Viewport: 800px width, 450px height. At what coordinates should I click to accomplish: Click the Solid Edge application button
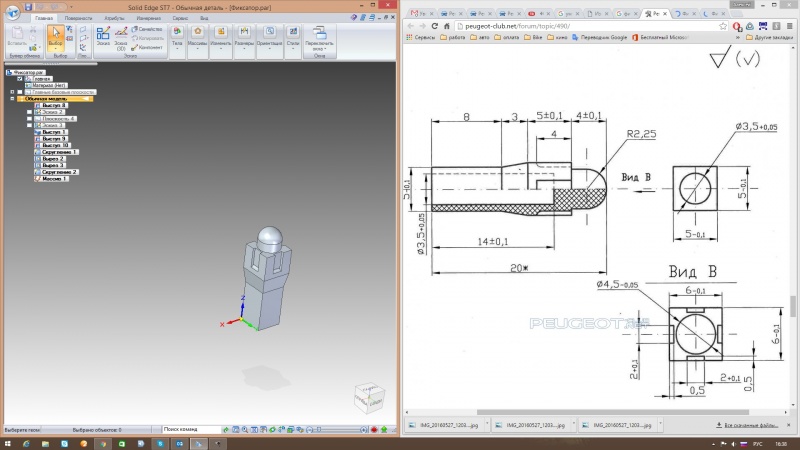[11, 12]
